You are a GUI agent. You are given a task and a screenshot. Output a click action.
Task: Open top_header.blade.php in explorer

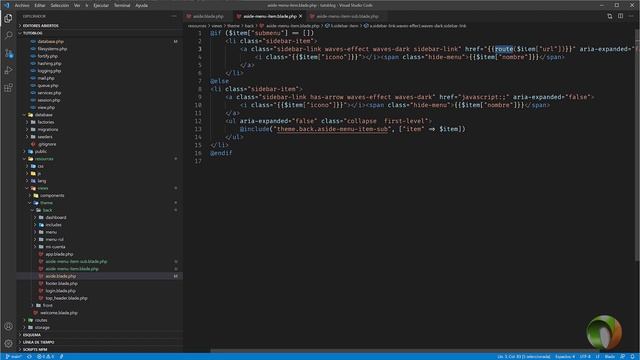(x=66, y=298)
